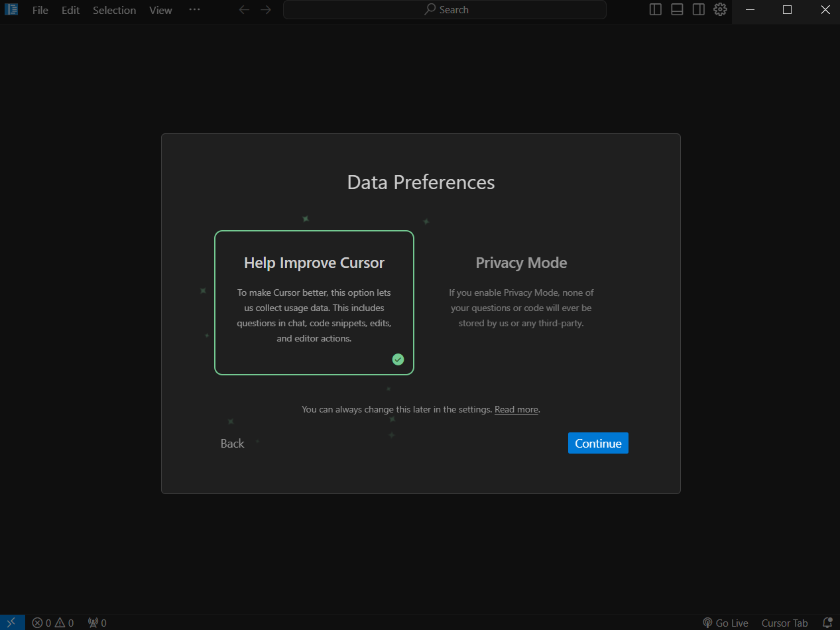This screenshot has height=630, width=840.
Task: Open the File menu
Action: click(40, 10)
